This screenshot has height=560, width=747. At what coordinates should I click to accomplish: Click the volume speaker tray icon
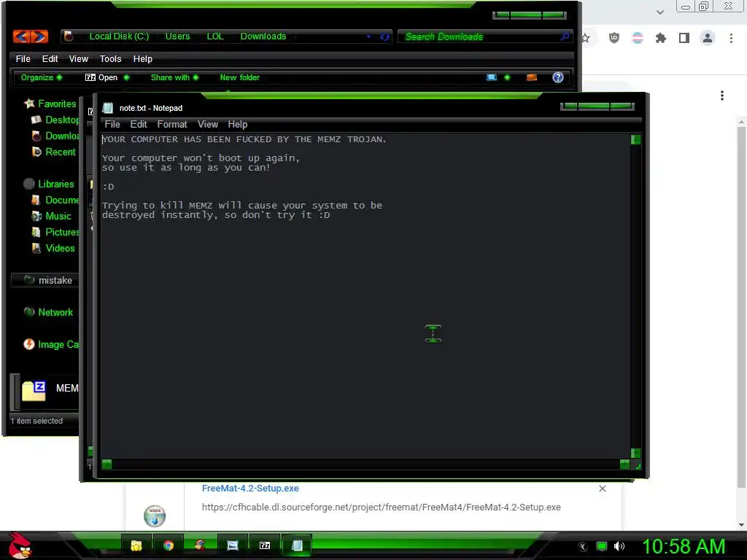pos(619,546)
